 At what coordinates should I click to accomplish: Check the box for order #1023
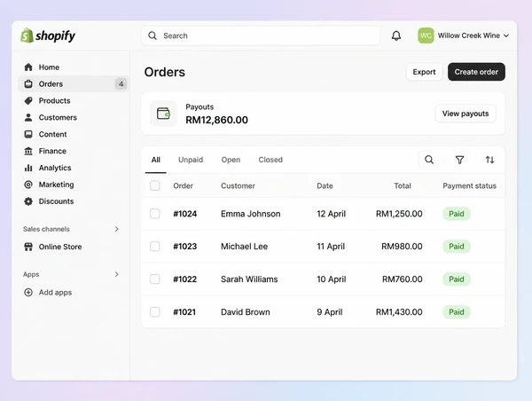pos(155,246)
